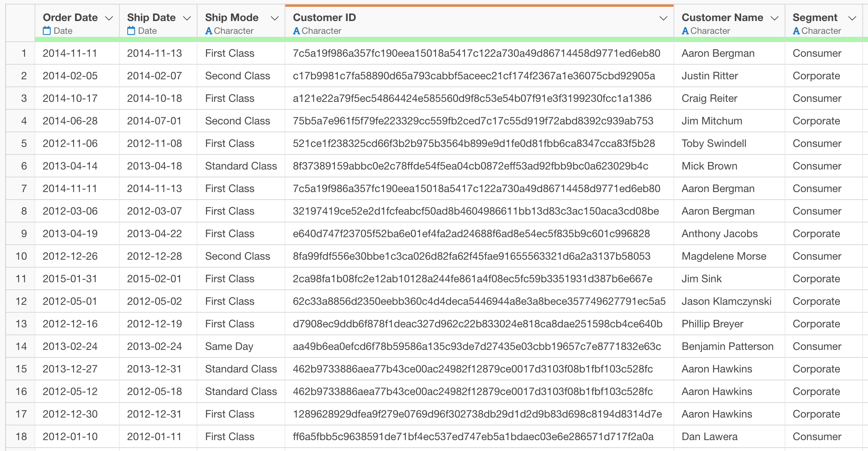Click the green bar under Ship Mode header

241,39
